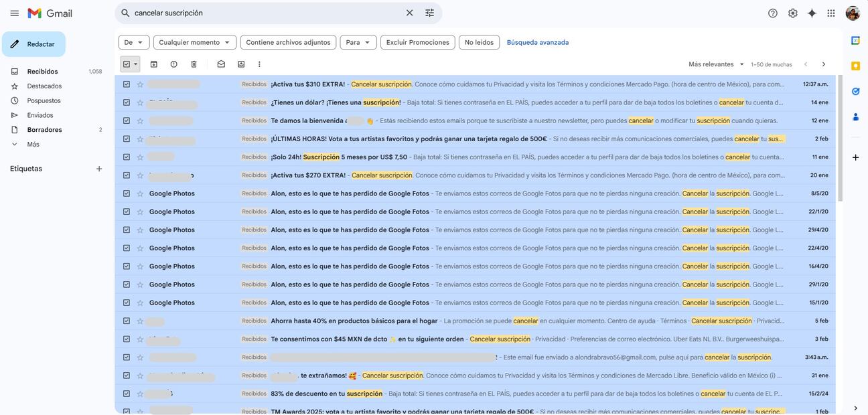
Task: Click the Archive icon in the toolbar
Action: coord(154,64)
